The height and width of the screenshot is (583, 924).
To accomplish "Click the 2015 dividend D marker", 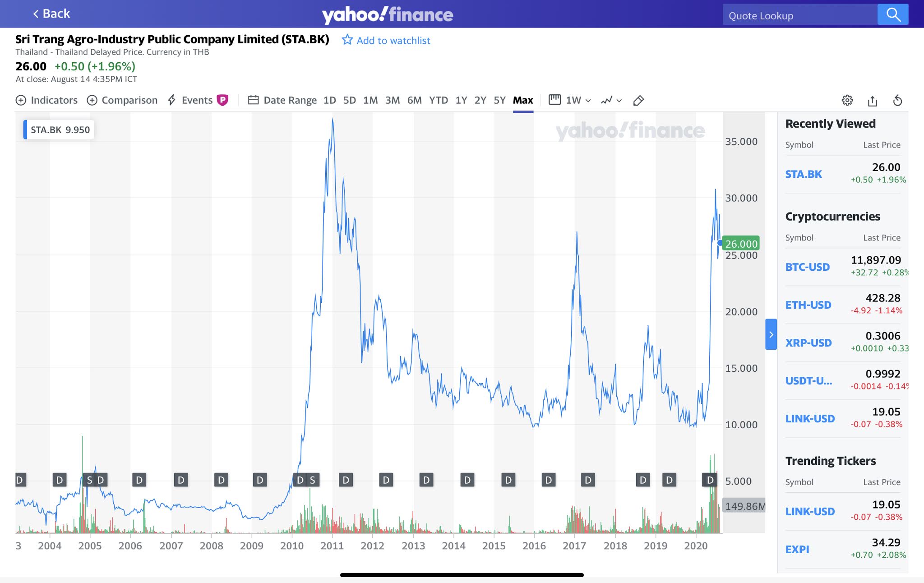I will [x=508, y=480].
